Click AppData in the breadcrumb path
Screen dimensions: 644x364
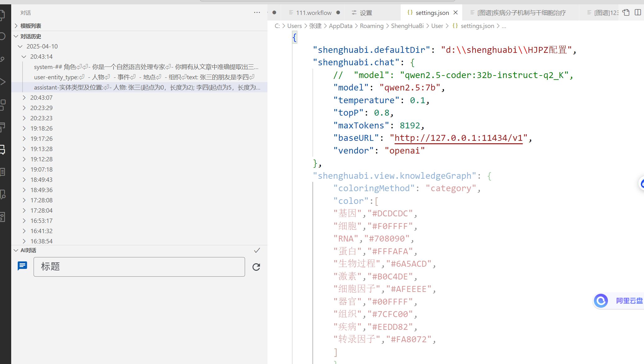click(341, 26)
